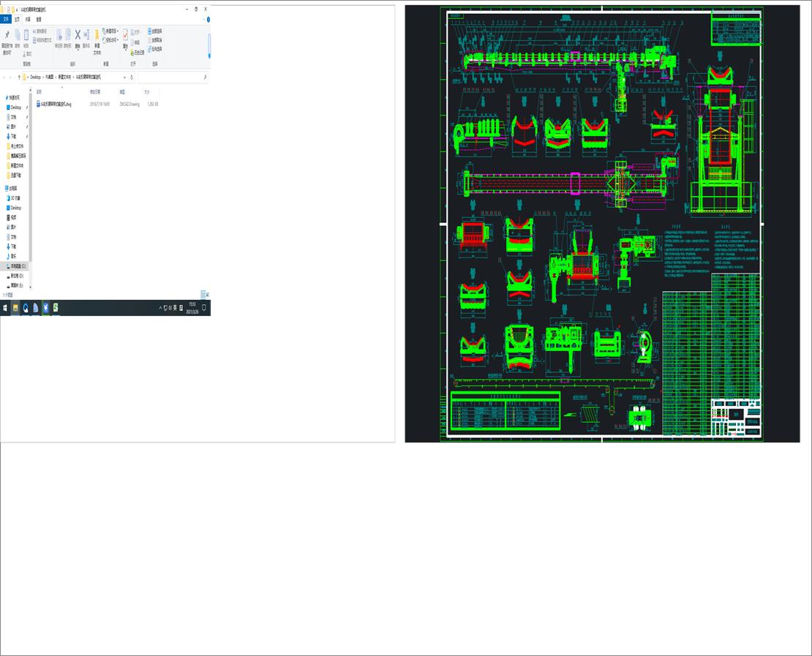Click the History icon in the ribbon open group
Viewport: 812px width, 656px height.
tap(138, 53)
